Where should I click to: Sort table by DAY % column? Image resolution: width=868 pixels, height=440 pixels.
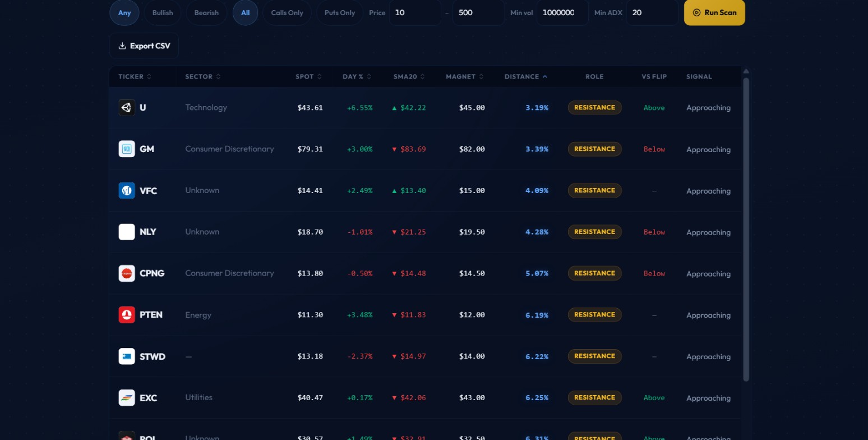(357, 76)
